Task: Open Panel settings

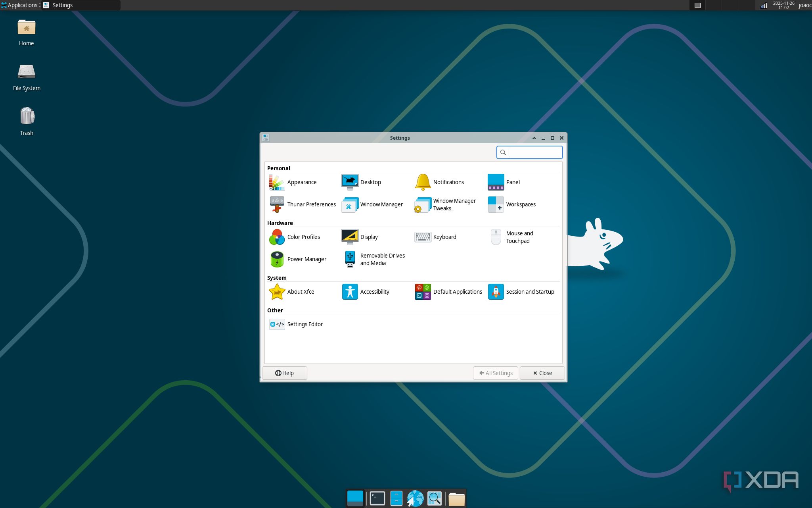Action: pyautogui.click(x=504, y=182)
